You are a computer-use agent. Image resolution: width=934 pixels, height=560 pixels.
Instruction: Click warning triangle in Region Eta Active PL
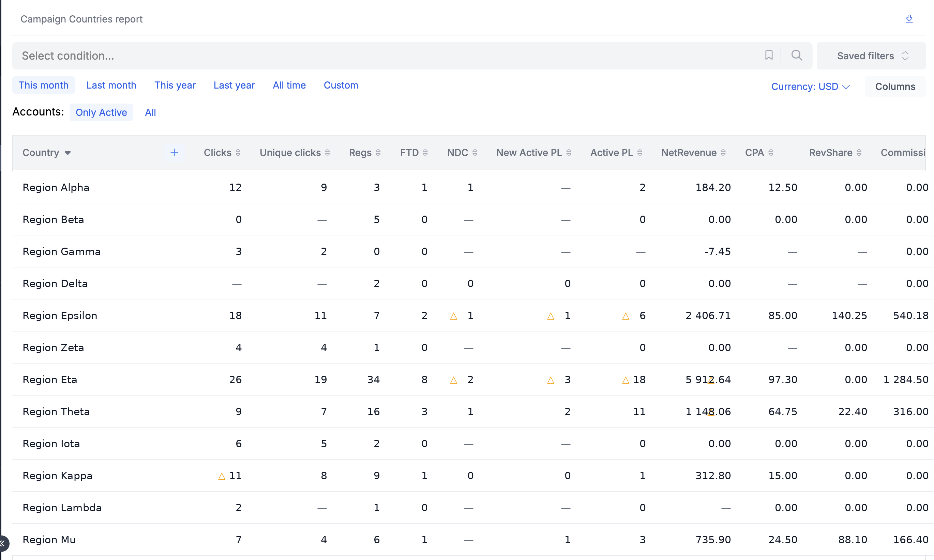point(626,380)
